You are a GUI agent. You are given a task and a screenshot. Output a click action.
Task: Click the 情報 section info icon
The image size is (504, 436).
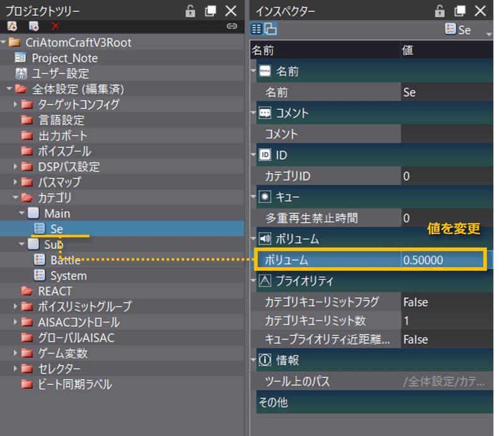(265, 360)
